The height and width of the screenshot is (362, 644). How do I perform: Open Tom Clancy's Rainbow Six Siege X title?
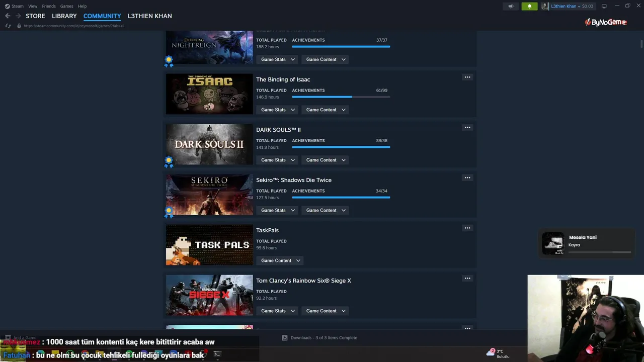click(x=303, y=281)
